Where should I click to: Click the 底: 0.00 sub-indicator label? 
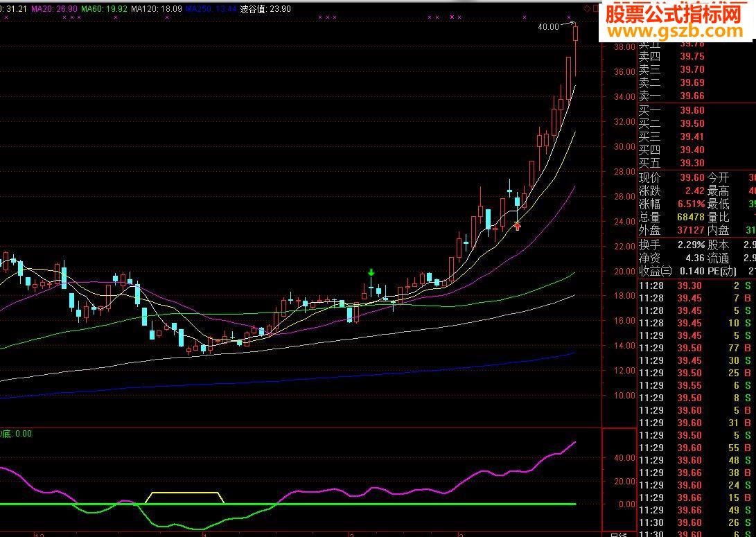[16, 433]
